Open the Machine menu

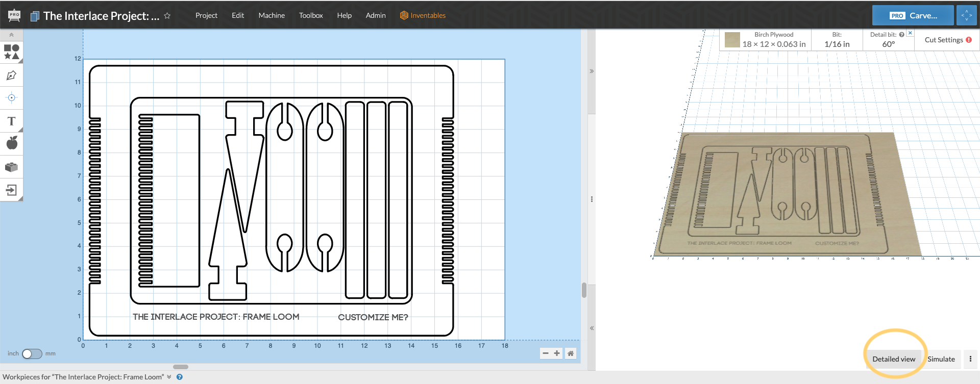[x=272, y=15]
